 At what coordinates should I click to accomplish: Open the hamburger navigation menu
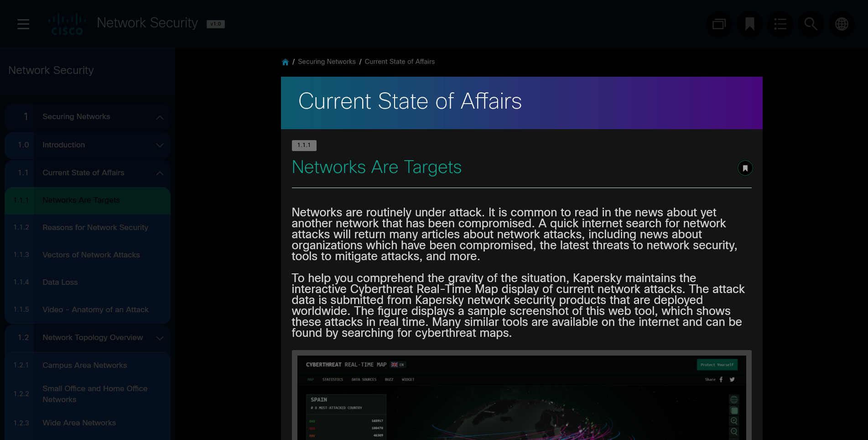point(23,24)
